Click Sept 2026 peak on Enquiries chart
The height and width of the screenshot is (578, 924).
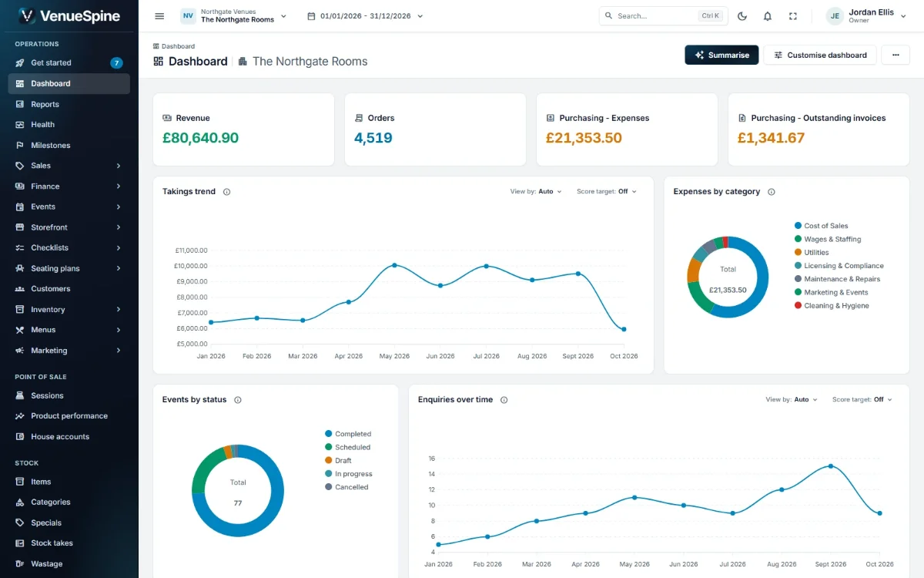tap(830, 466)
